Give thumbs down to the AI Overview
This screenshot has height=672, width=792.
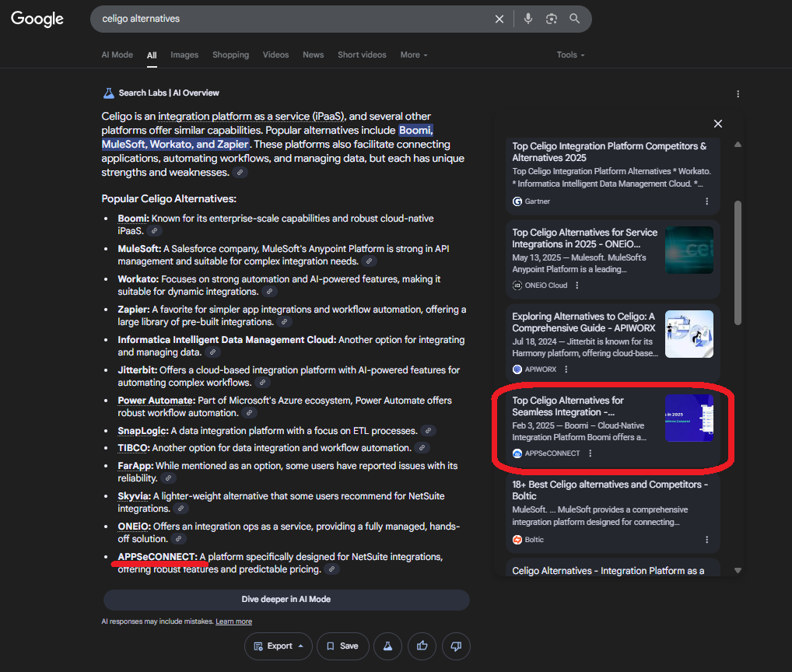[x=456, y=646]
